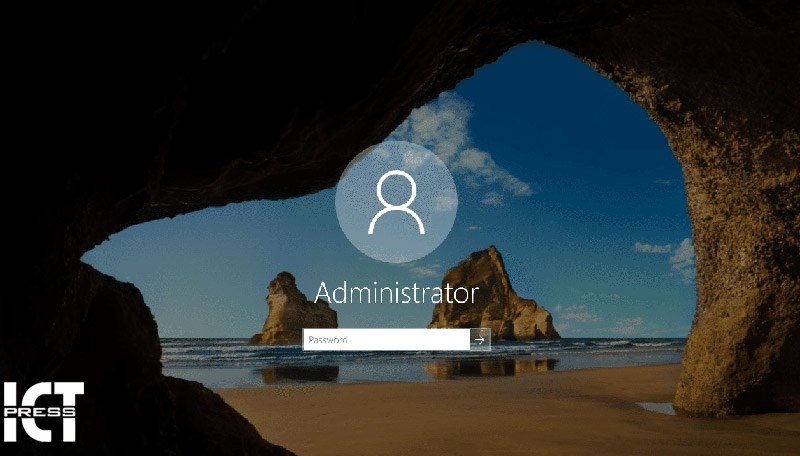This screenshot has height=456, width=800.
Task: Click the arrow submit button beside Password
Action: click(x=480, y=340)
